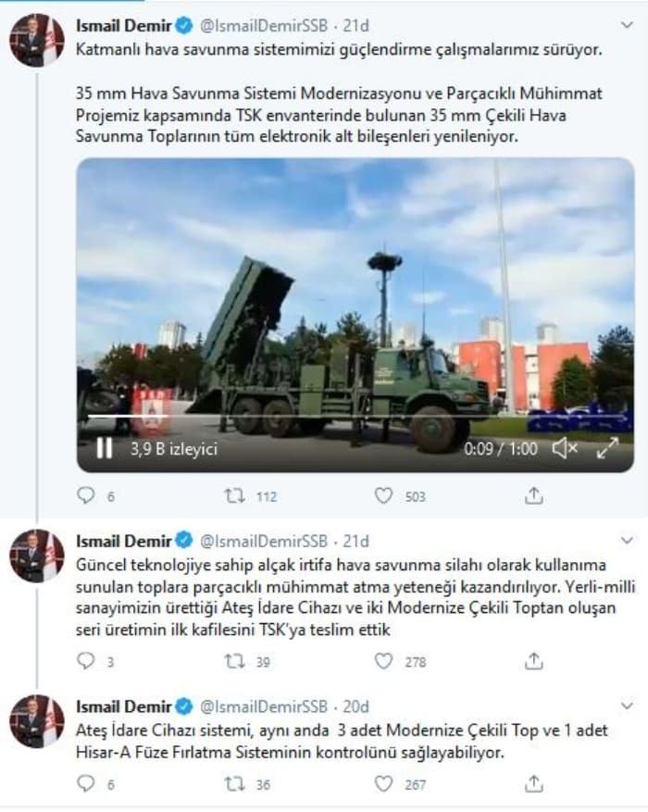648x812 pixels.
Task: Share the first tweet
Action: (533, 496)
